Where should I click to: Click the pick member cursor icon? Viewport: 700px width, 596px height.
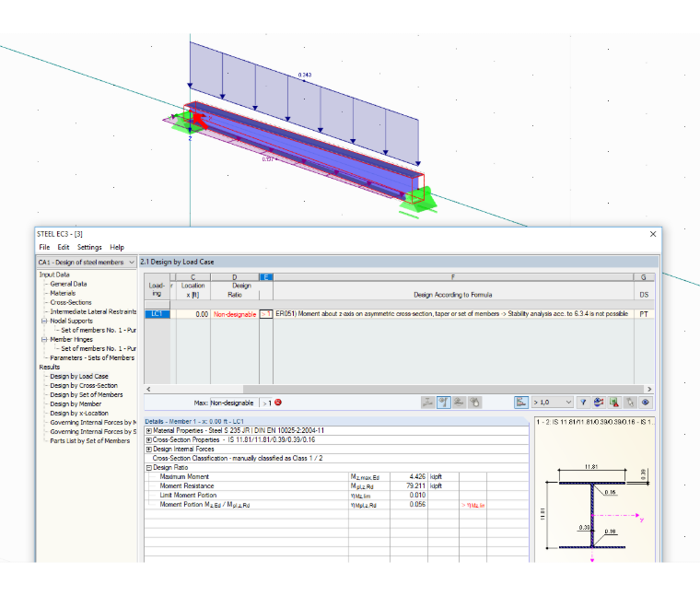click(x=630, y=403)
